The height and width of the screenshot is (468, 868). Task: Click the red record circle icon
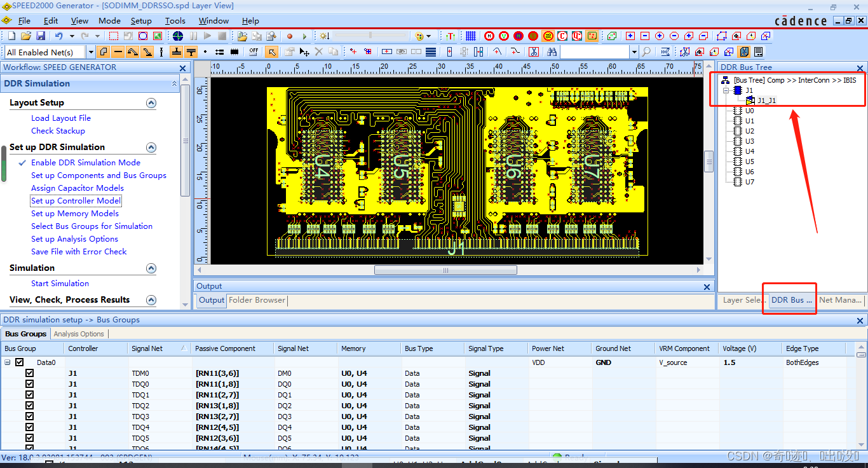point(290,36)
